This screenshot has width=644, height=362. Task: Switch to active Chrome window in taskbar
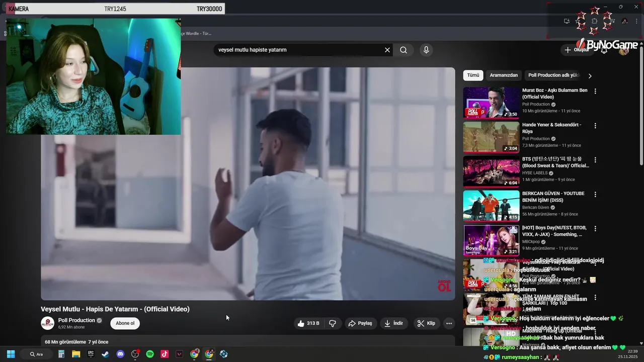(x=209, y=354)
